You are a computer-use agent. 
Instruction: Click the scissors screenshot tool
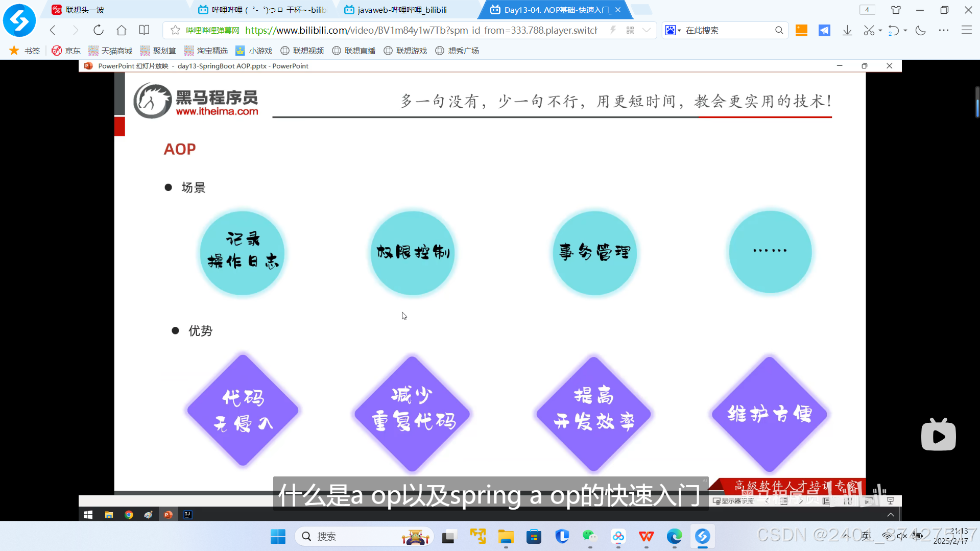click(x=869, y=30)
